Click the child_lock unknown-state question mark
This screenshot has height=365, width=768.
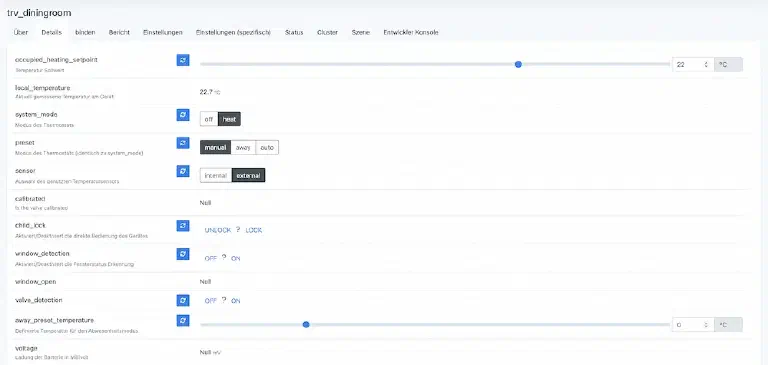coord(238,230)
